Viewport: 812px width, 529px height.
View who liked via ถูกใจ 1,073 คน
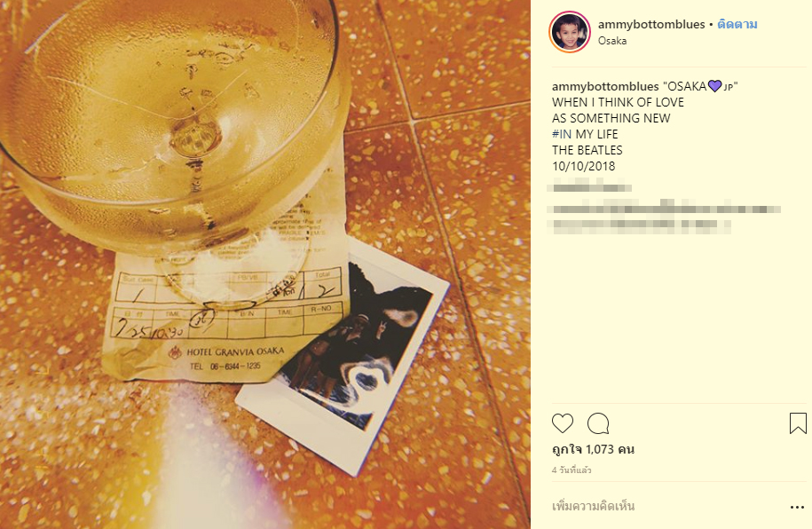[x=593, y=449]
